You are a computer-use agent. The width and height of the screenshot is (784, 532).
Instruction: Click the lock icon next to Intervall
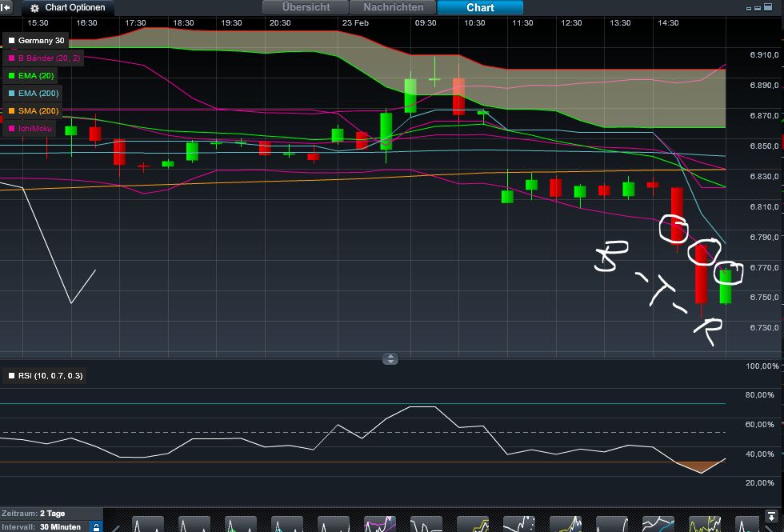[95, 526]
